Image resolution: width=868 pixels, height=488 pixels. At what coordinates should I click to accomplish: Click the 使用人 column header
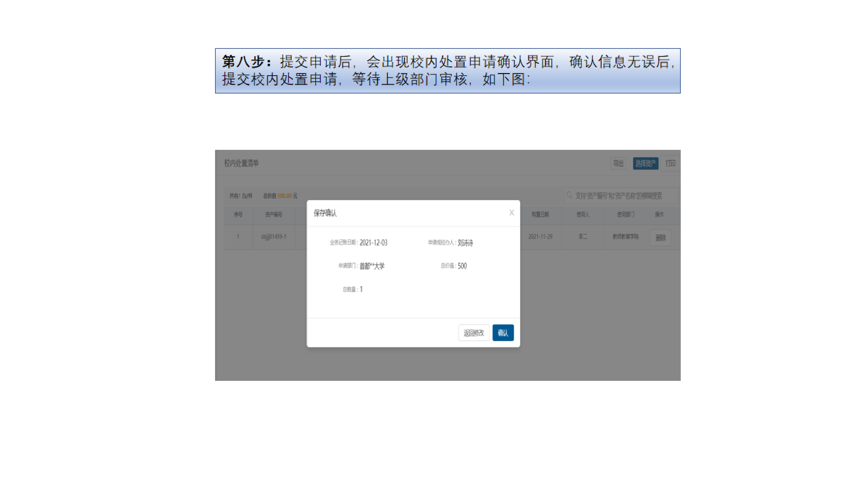point(583,215)
